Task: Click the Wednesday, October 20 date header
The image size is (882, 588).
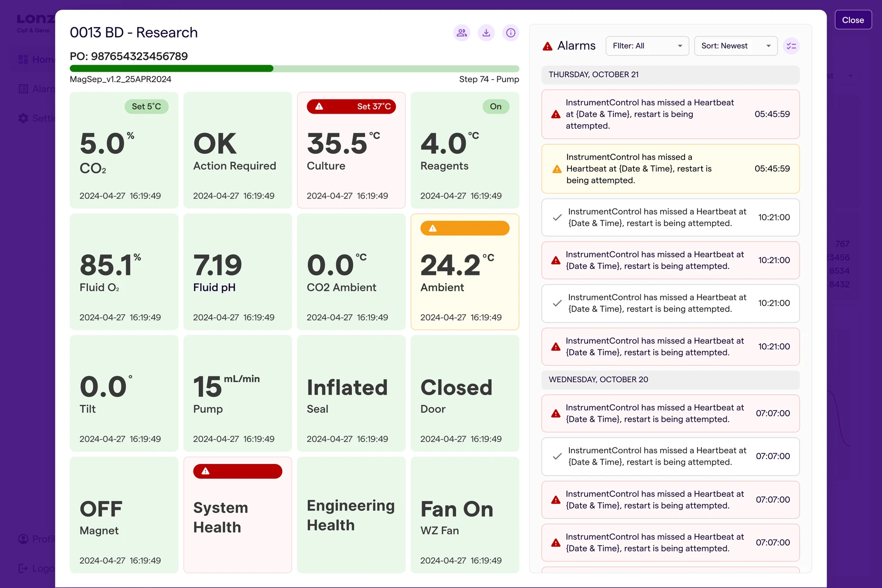Action: [x=670, y=380]
